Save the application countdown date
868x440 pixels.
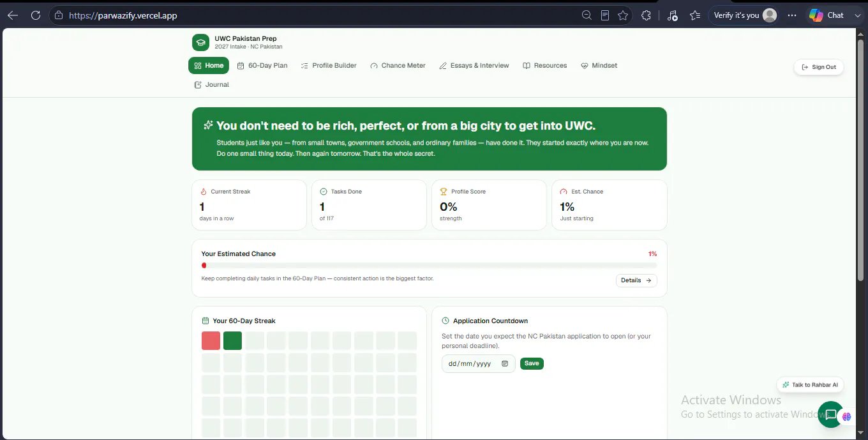pos(532,363)
